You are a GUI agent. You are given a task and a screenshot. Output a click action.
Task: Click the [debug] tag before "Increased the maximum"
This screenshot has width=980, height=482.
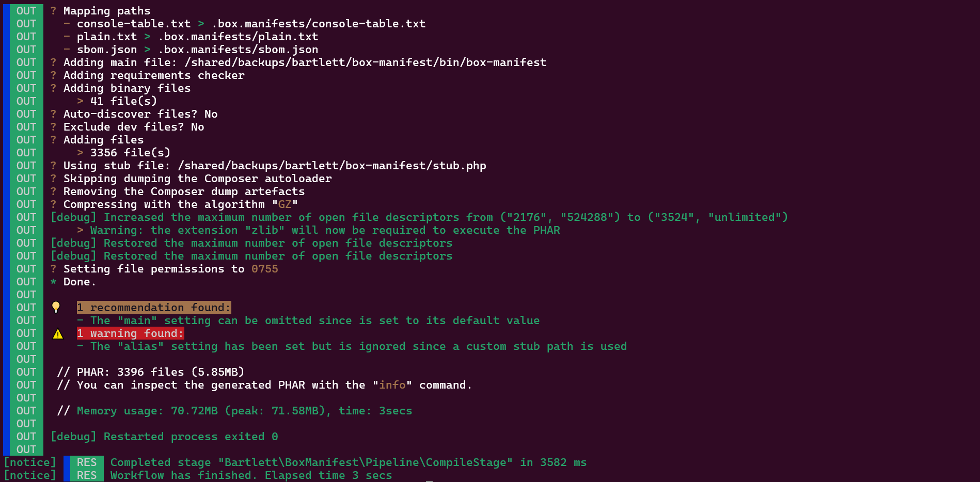[x=73, y=217]
